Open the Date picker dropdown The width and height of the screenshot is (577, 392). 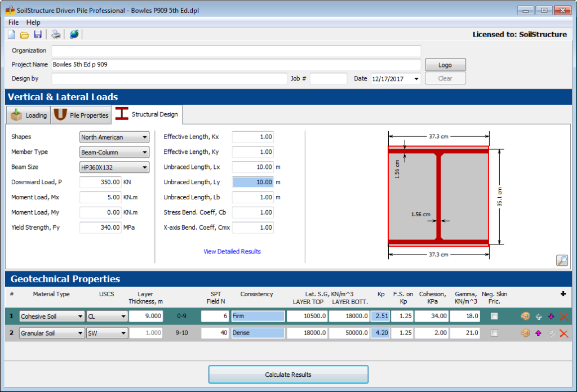416,79
